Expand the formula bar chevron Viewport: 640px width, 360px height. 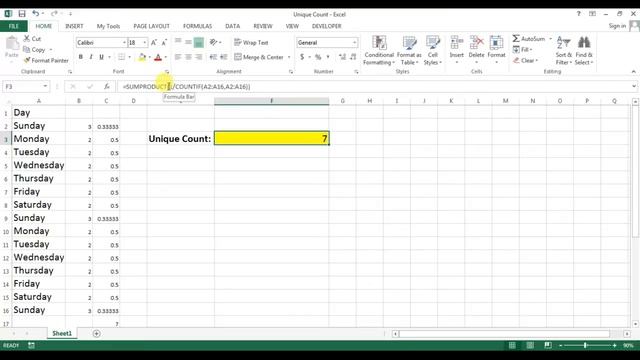click(x=634, y=87)
